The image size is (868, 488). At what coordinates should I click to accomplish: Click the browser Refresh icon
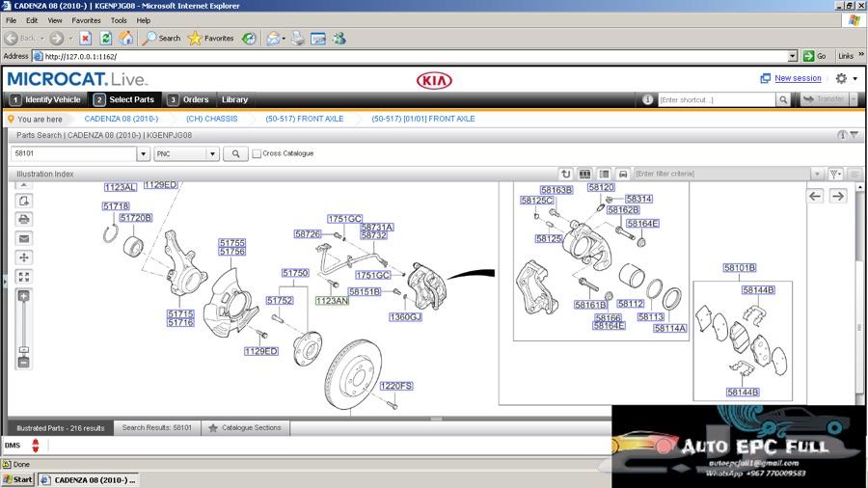(106, 39)
